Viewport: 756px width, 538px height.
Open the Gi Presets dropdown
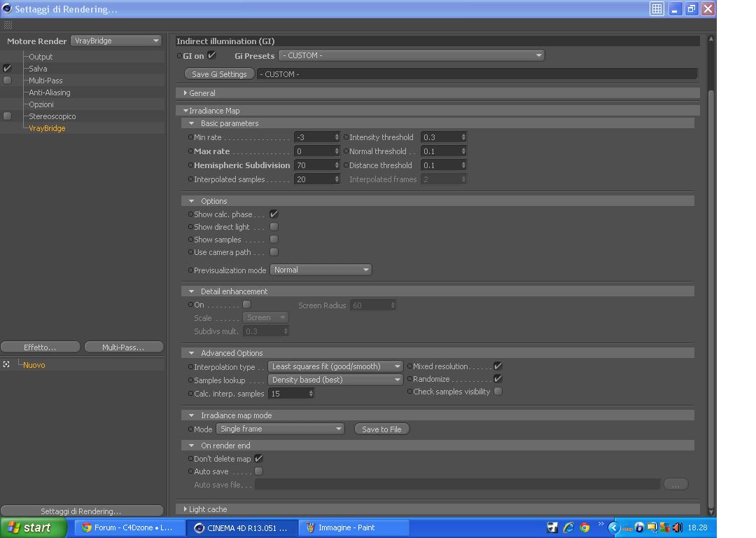tap(412, 55)
